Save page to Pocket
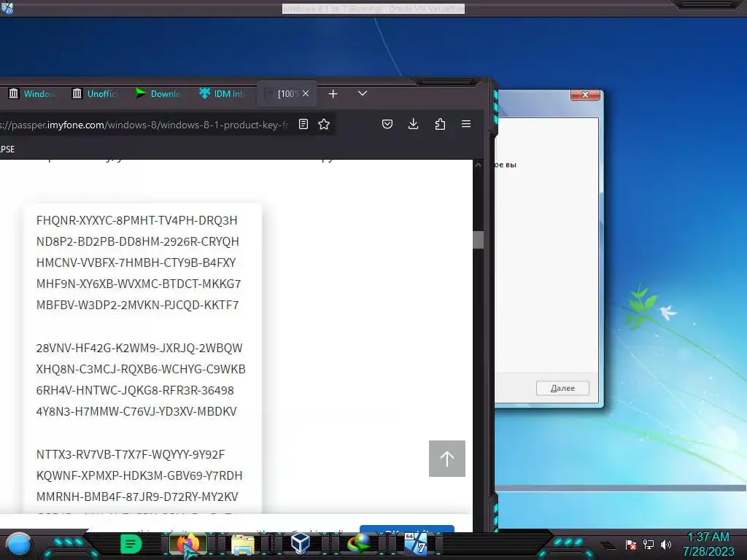This screenshot has width=747, height=560. (x=387, y=124)
